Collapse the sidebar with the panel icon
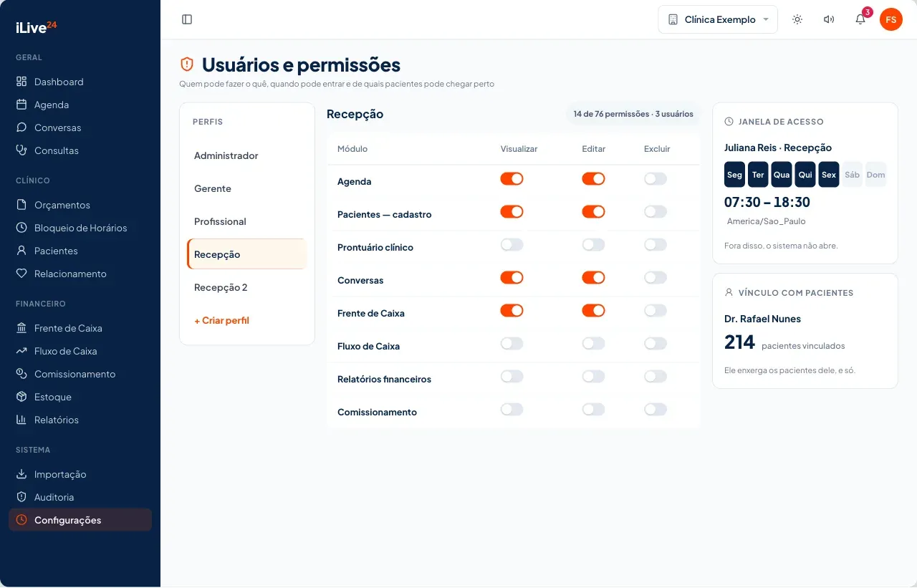Image resolution: width=917 pixels, height=588 pixels. (187, 19)
